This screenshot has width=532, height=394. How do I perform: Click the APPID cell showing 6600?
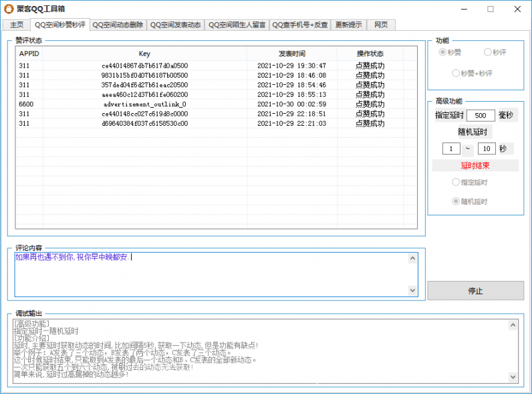[x=26, y=104]
